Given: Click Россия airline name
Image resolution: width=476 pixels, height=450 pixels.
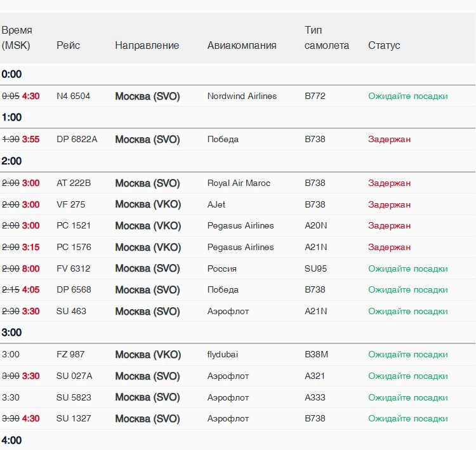Looking at the screenshot, I should 222,268.
